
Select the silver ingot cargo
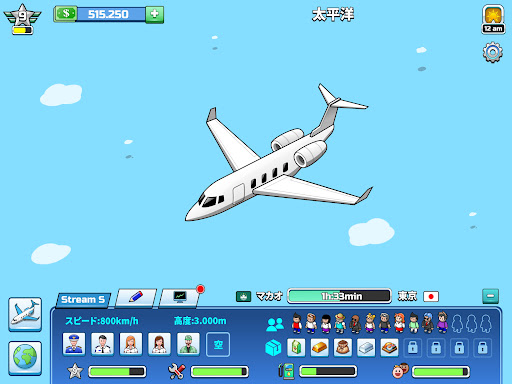click(x=366, y=348)
